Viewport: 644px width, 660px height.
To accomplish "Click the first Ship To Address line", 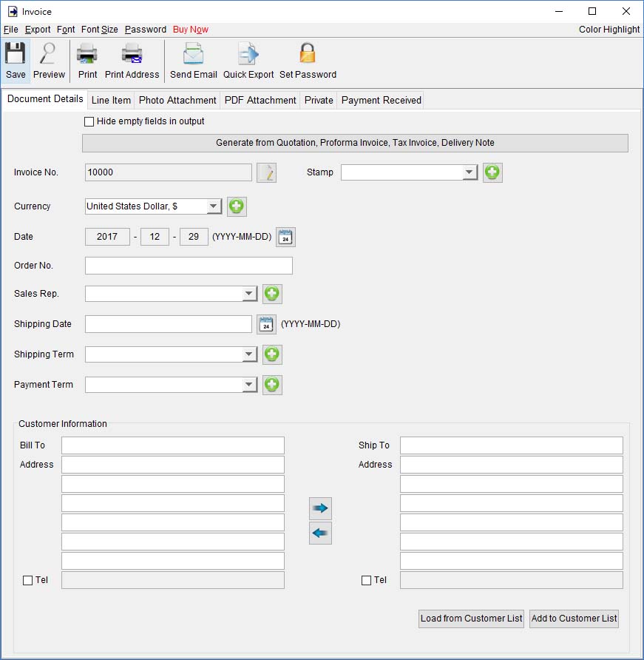I will point(512,465).
